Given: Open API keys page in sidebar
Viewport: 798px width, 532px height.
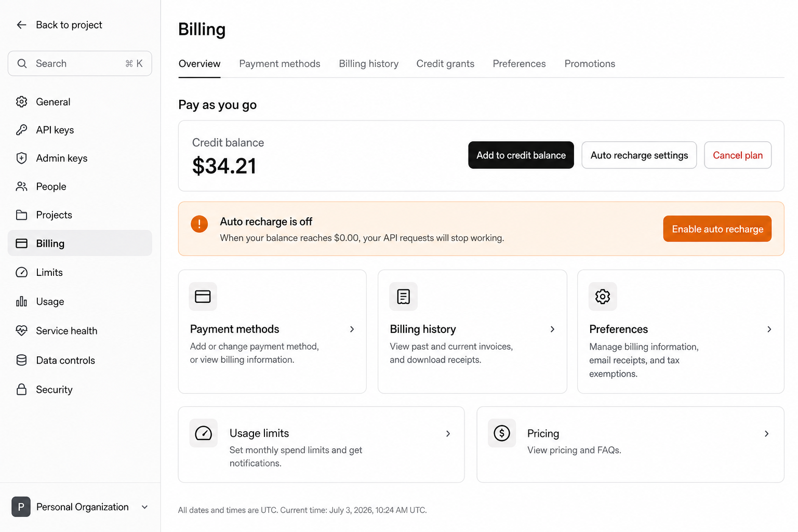Looking at the screenshot, I should click(80, 130).
